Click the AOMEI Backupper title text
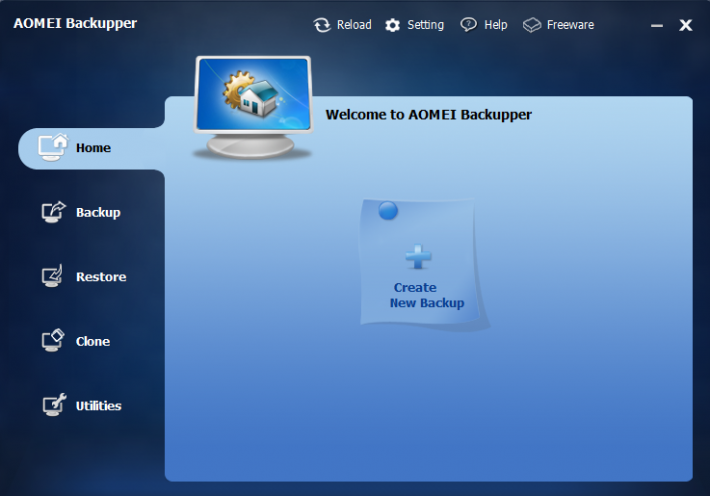The height and width of the screenshot is (496, 710). [x=75, y=23]
